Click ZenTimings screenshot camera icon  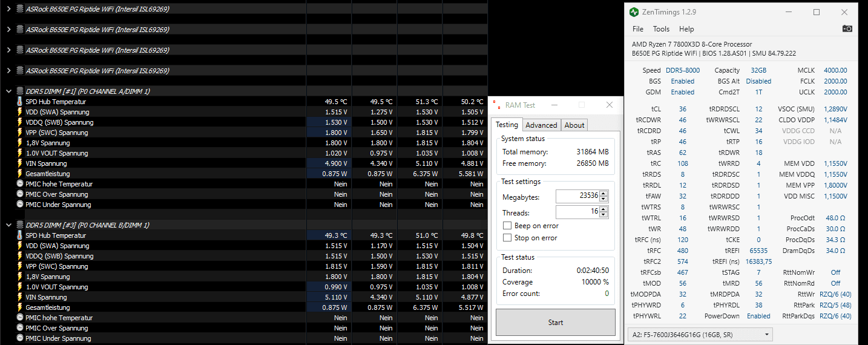(847, 29)
